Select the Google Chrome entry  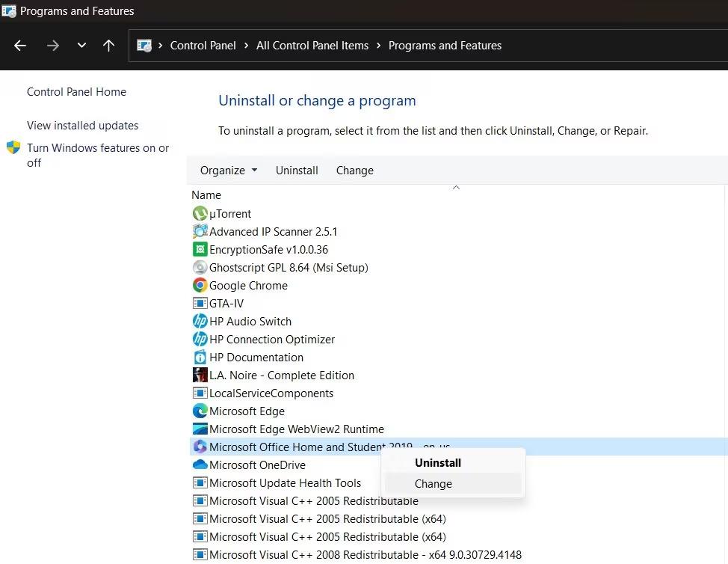(248, 285)
